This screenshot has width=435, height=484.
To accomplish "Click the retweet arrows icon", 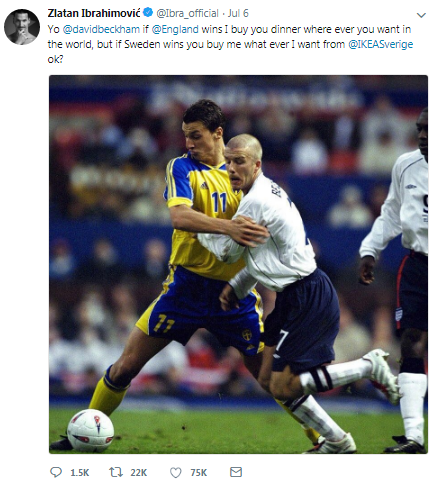I will point(116,472).
